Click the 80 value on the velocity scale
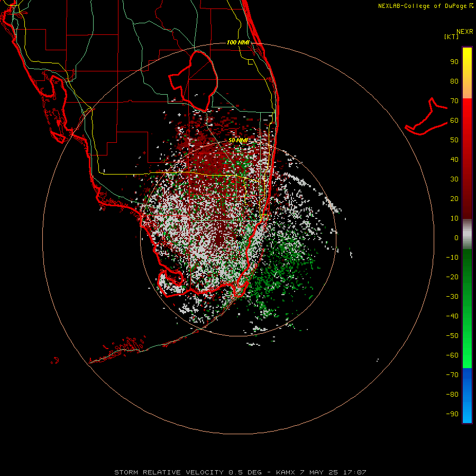476x476 pixels. 454,81
